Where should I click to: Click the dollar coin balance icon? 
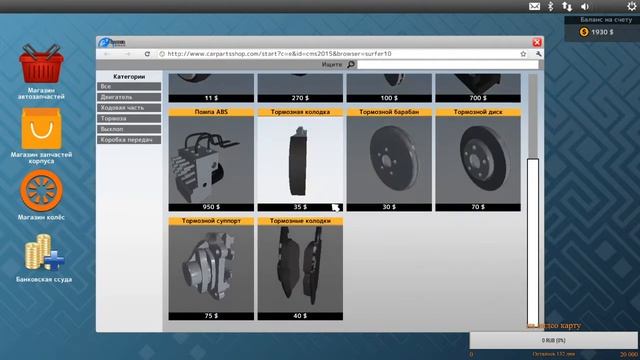[584, 32]
